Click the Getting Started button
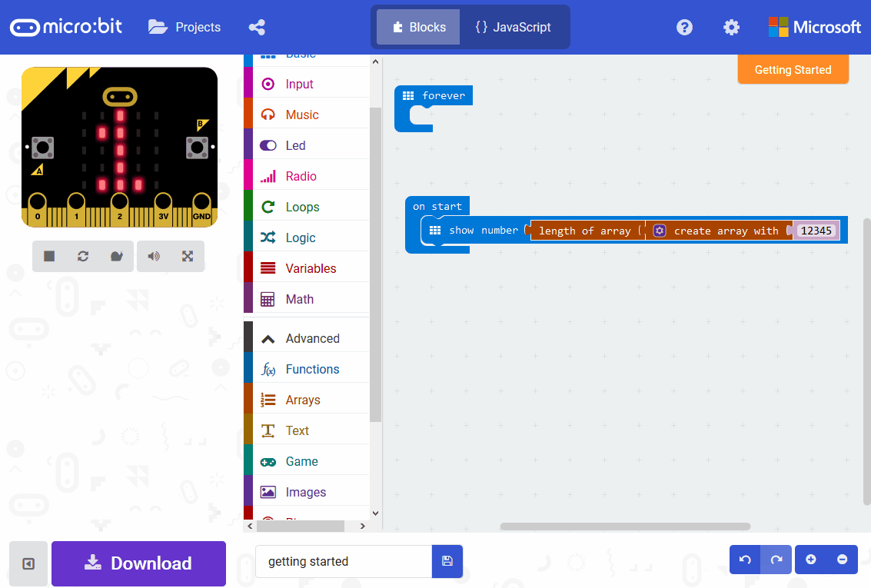Viewport: 871px width, 588px height. [x=793, y=69]
